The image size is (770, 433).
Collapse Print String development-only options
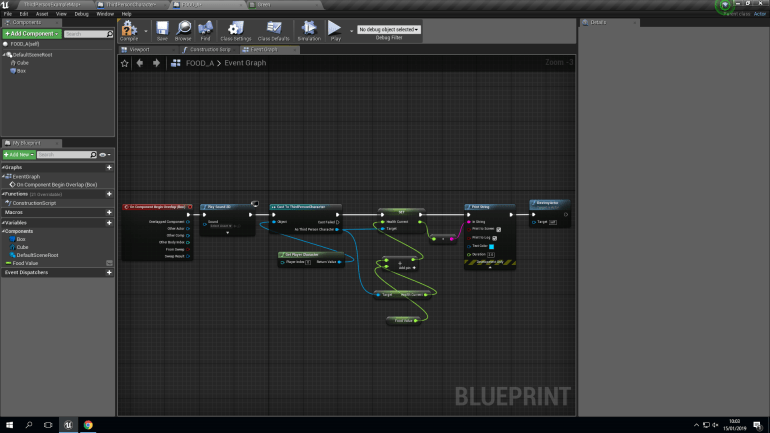coord(490,268)
